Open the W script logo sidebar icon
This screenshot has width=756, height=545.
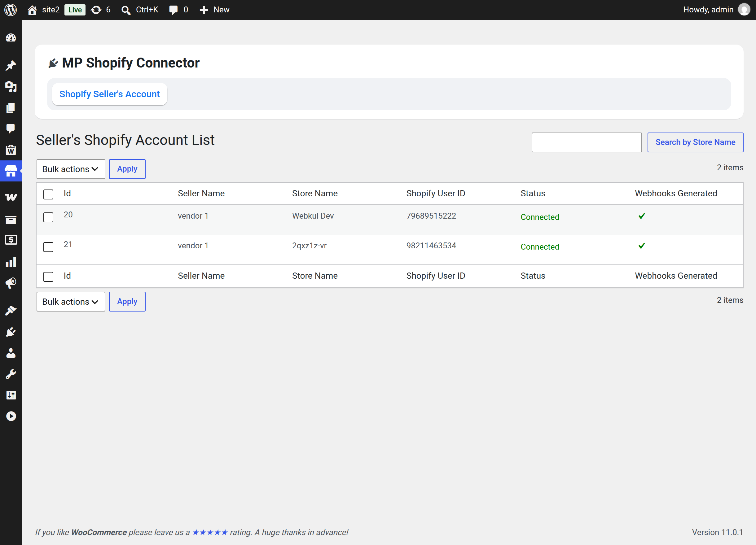(11, 197)
